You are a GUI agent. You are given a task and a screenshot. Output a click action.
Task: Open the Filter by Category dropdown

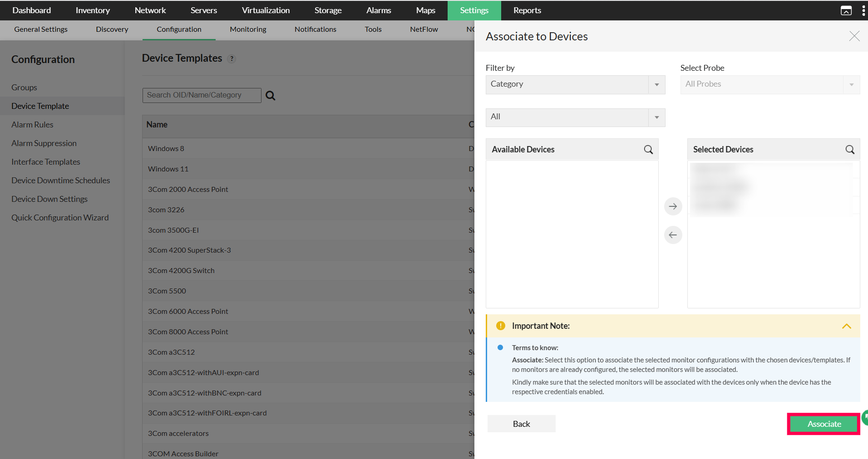pyautogui.click(x=575, y=84)
